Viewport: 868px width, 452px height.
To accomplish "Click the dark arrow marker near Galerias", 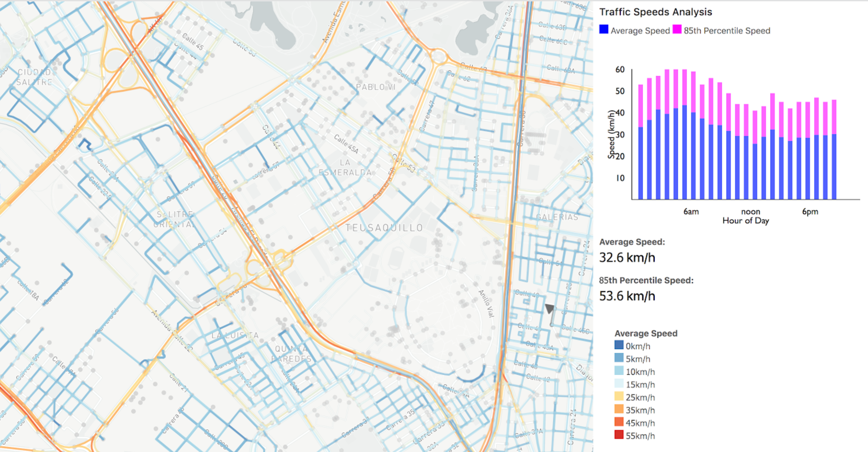I will [x=550, y=309].
